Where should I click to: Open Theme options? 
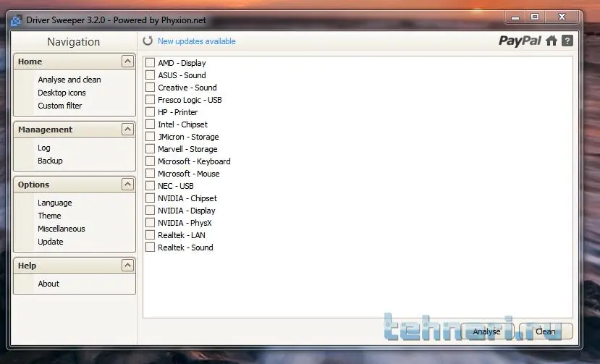tap(49, 216)
